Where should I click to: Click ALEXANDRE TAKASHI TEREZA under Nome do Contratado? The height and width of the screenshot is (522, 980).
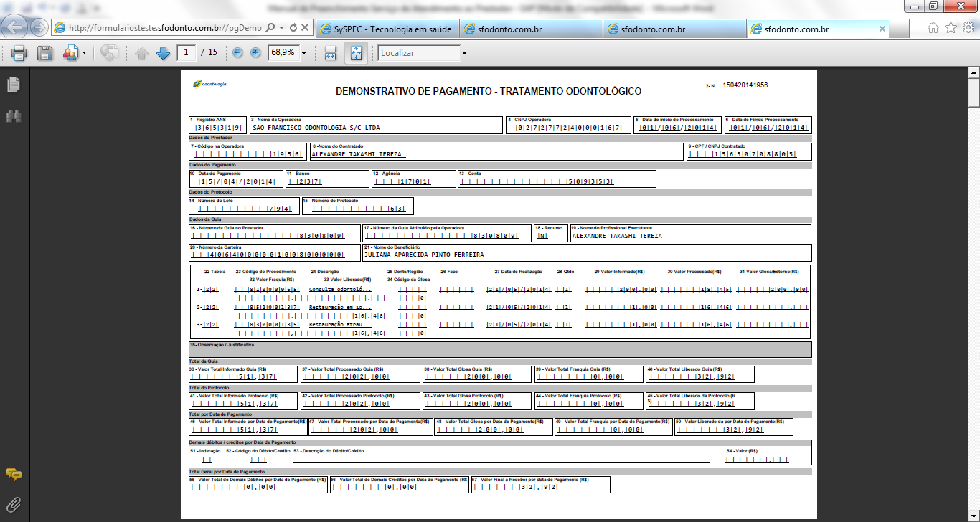point(359,154)
